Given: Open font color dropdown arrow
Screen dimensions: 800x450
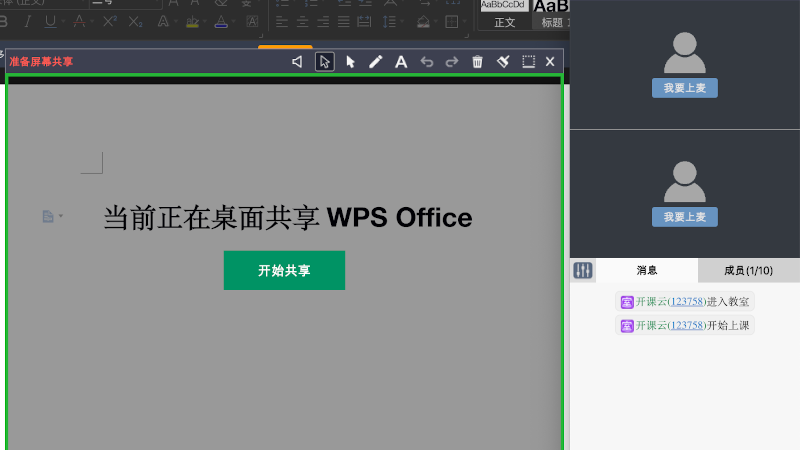Looking at the screenshot, I should (233, 21).
